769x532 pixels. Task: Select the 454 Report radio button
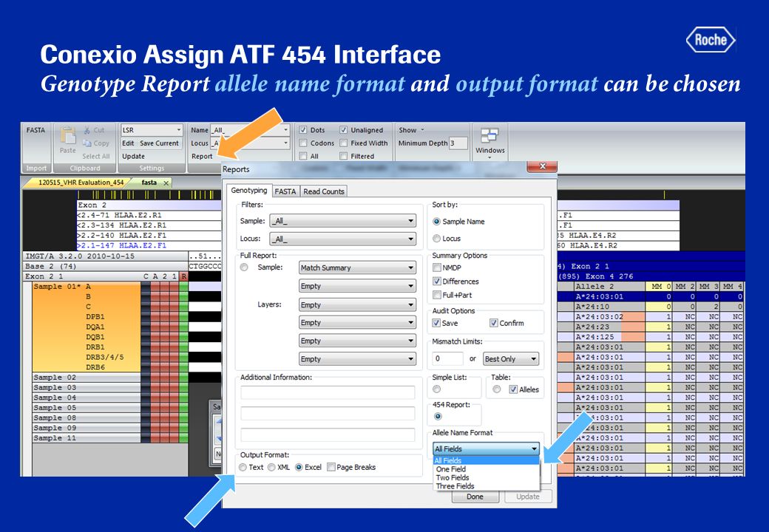pyautogui.click(x=438, y=417)
